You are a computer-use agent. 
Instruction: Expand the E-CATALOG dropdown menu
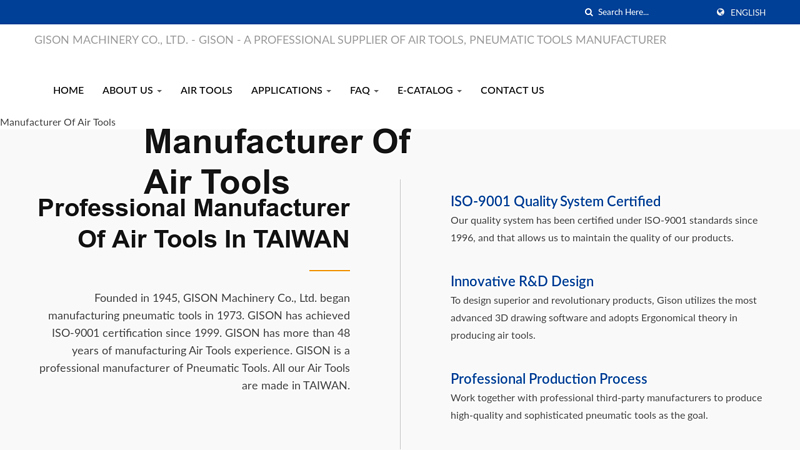pos(430,90)
